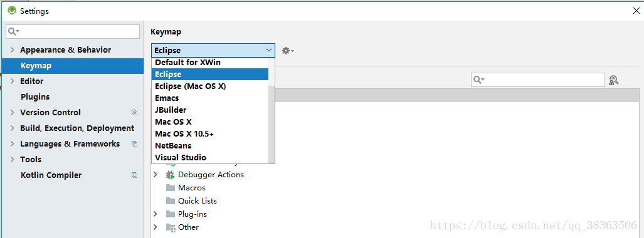Select the highlighted Eclipse keymap option
The image size is (644, 238).
(210, 75)
